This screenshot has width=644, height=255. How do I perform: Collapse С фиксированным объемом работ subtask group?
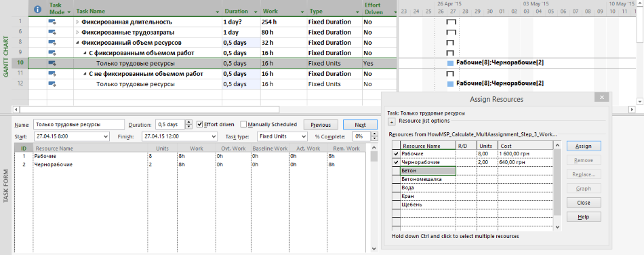(85, 53)
